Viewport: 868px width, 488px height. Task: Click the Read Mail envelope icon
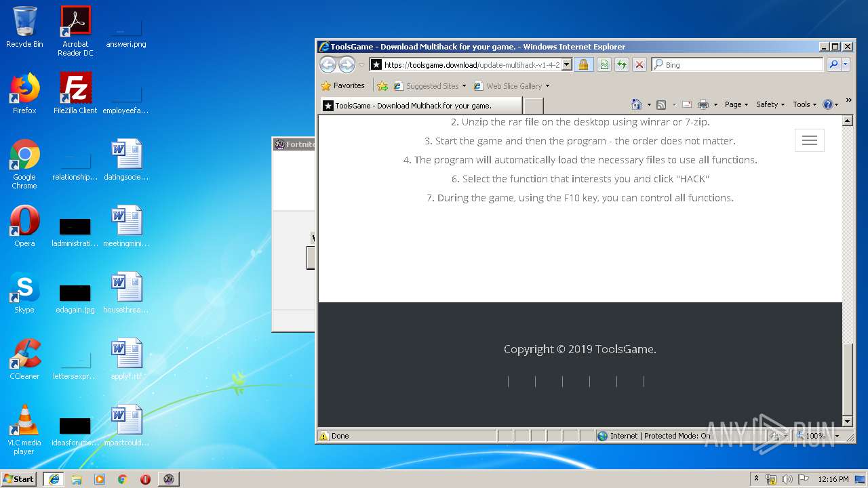pyautogui.click(x=686, y=104)
